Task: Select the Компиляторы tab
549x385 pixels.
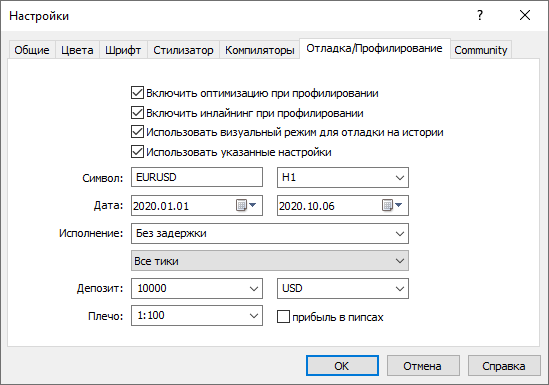Action: pyautogui.click(x=259, y=50)
